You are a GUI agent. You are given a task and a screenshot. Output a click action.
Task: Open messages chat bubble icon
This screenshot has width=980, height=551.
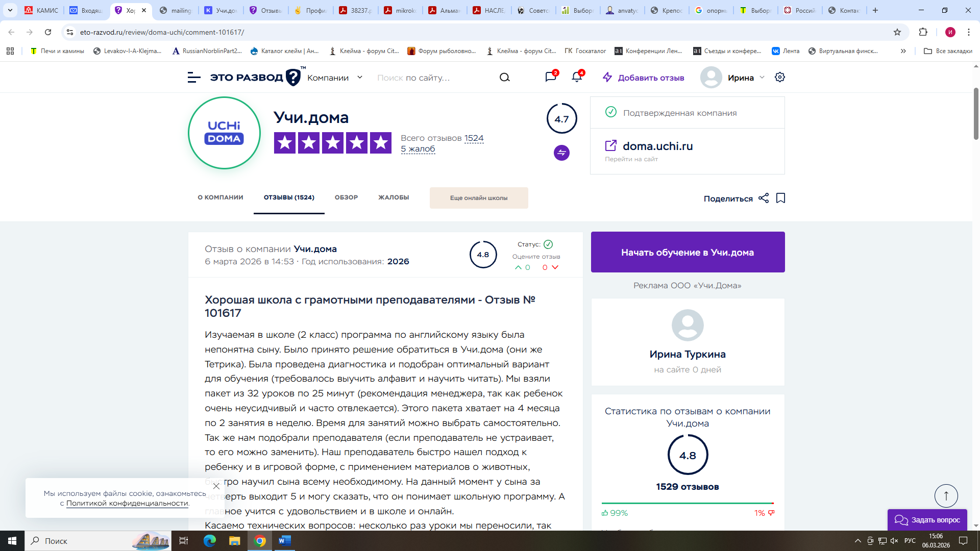(550, 77)
